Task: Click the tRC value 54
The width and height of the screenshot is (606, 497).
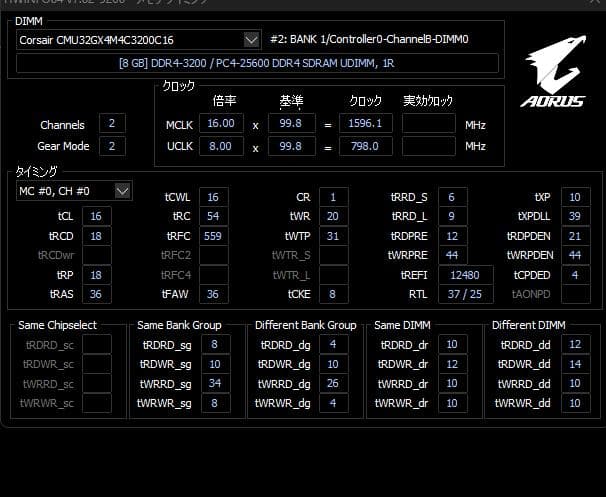Action: tap(213, 216)
